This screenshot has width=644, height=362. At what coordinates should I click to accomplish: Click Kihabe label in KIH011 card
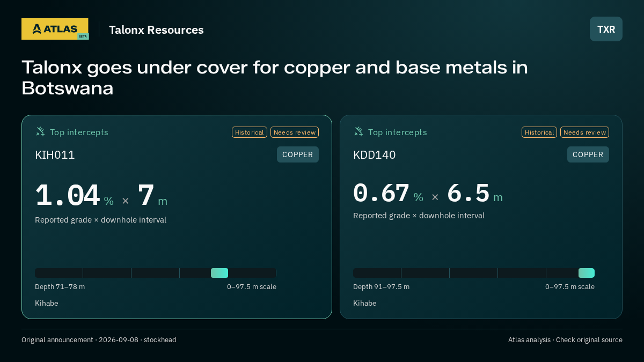tap(47, 304)
